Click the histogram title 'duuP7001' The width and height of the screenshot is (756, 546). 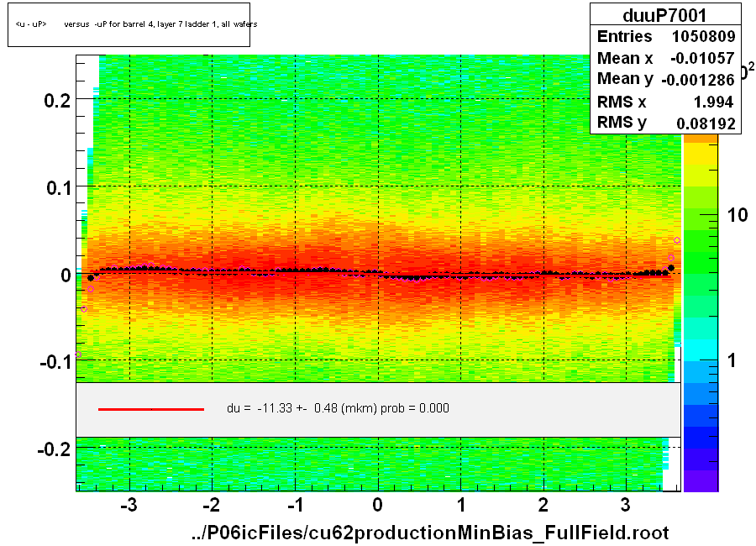click(664, 15)
